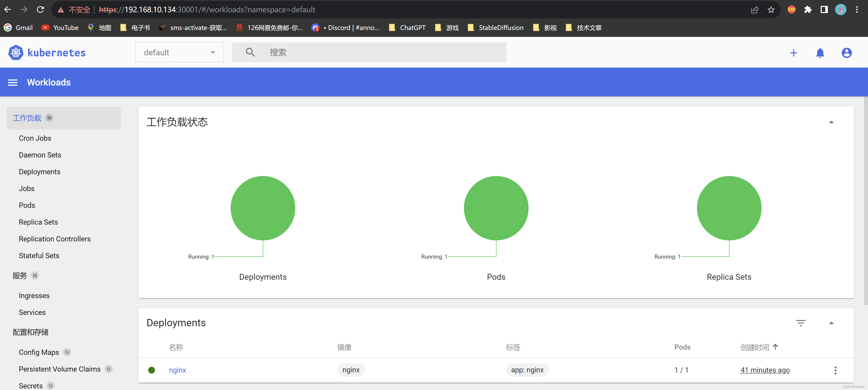Click the nginx image chip
Viewport: 868px width, 390px height.
(x=350, y=370)
